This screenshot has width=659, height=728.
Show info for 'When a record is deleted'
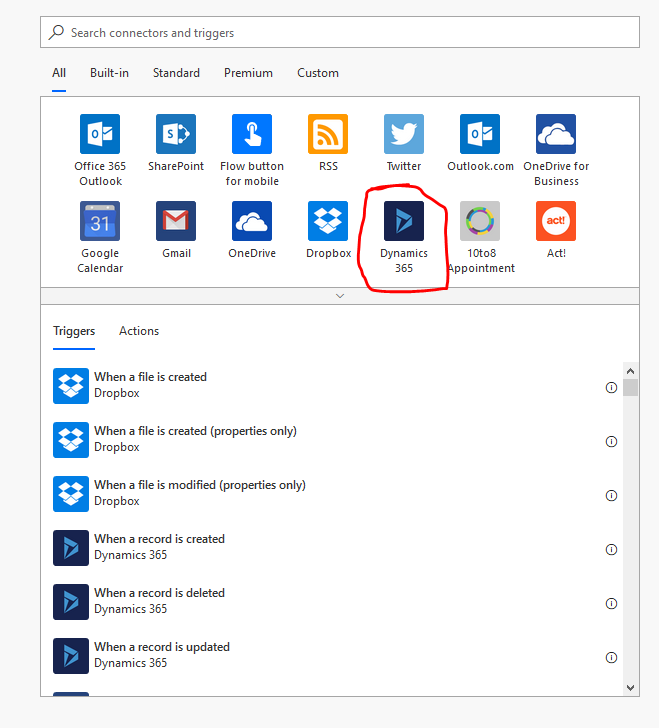611,604
